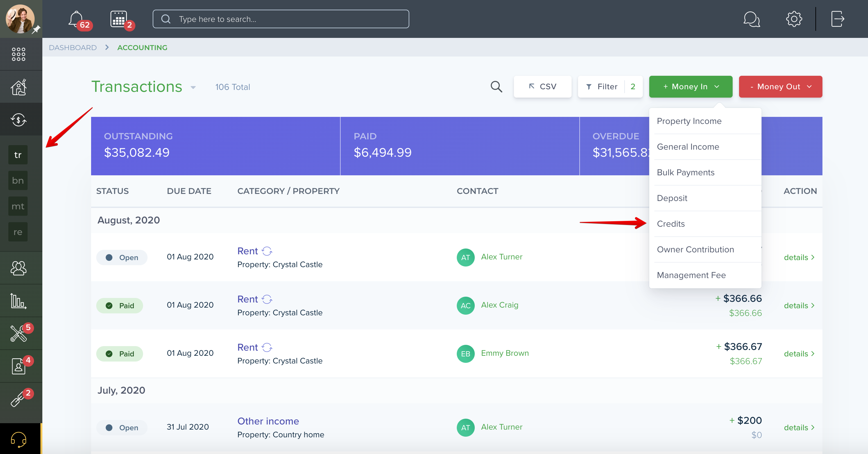Viewport: 868px width, 454px height.
Task: Open the Emmy Brown contact link
Action: [x=505, y=353]
